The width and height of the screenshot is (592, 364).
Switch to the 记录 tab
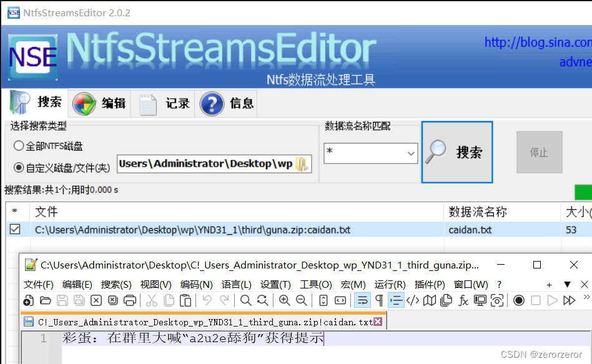point(164,103)
